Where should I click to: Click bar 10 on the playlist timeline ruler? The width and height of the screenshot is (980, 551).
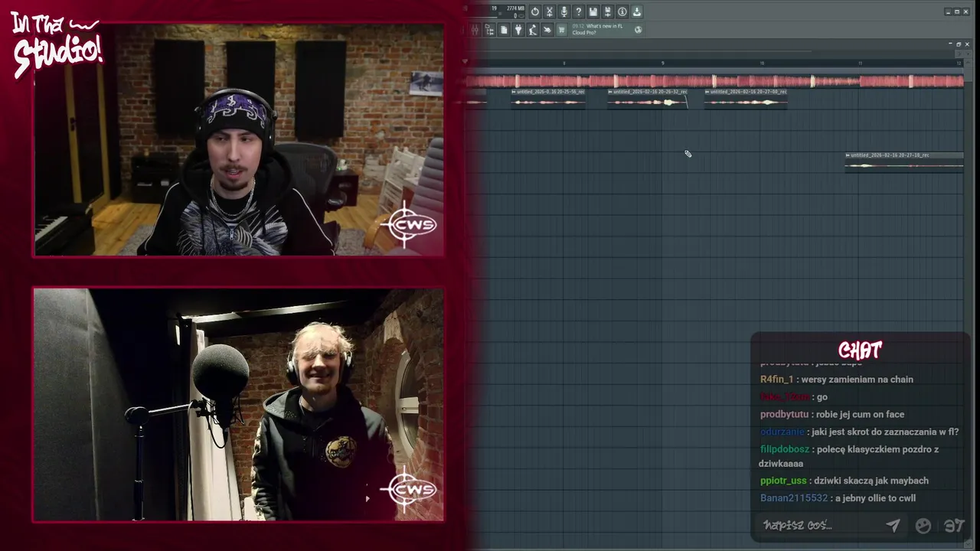point(762,64)
